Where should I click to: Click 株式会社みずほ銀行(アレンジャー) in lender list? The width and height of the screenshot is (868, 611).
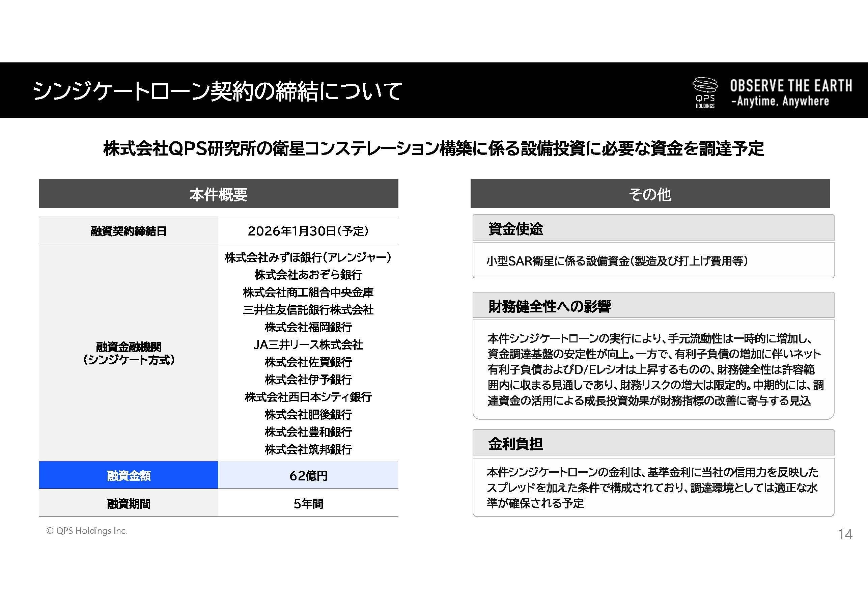click(308, 257)
